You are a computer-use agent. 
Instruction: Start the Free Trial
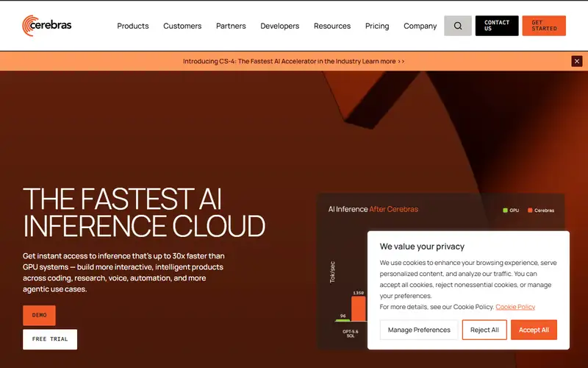[50, 339]
